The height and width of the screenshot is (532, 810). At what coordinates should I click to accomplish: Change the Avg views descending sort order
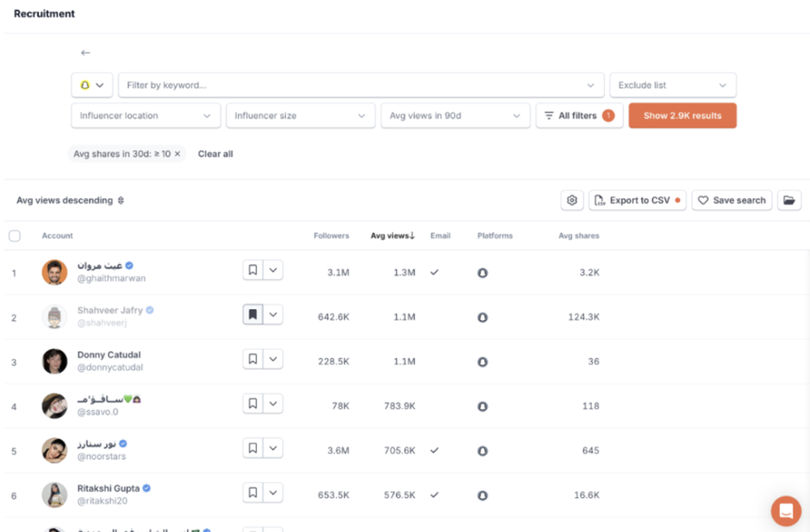[x=70, y=200]
